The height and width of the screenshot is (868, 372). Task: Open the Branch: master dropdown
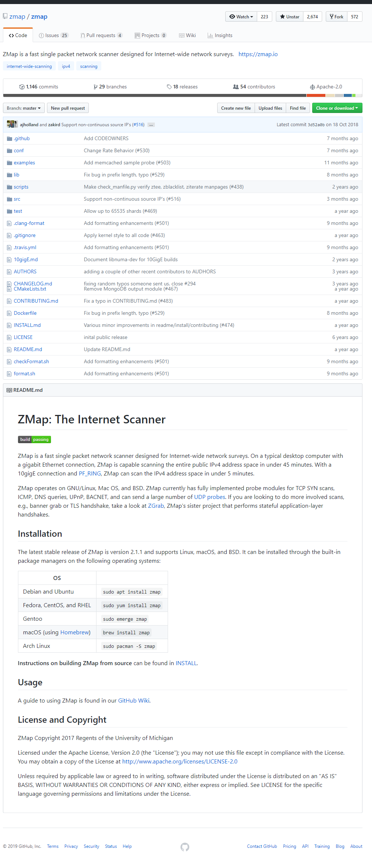(x=24, y=108)
